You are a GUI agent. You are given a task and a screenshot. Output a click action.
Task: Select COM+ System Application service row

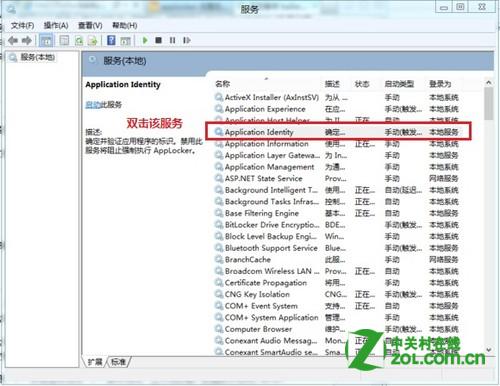click(x=337, y=317)
